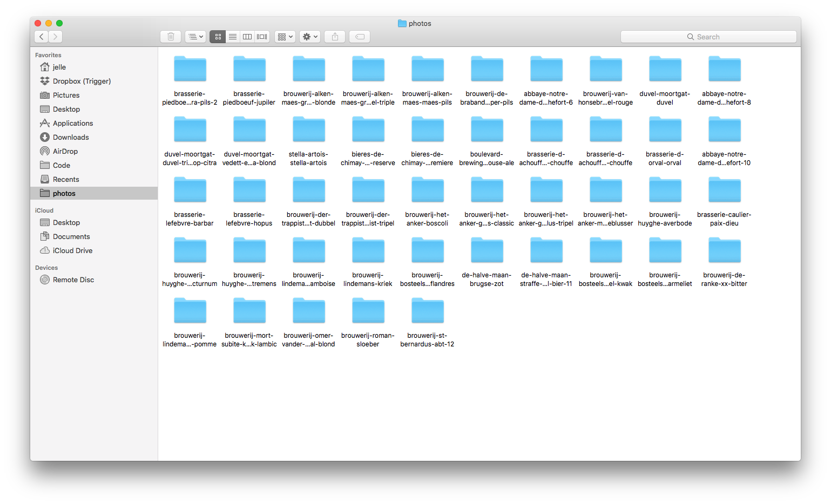Select brouwerij-alken-maes-maes-pils folder
Screen dimensions: 831x504
pyautogui.click(x=427, y=70)
